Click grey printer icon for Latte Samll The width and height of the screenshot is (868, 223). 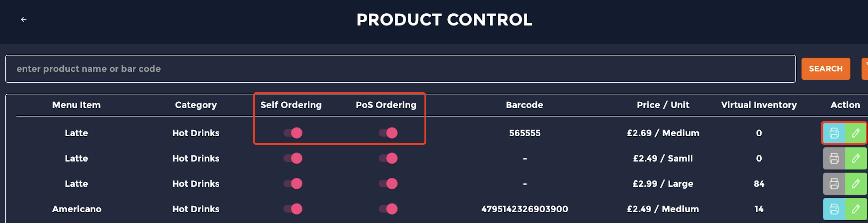click(834, 158)
